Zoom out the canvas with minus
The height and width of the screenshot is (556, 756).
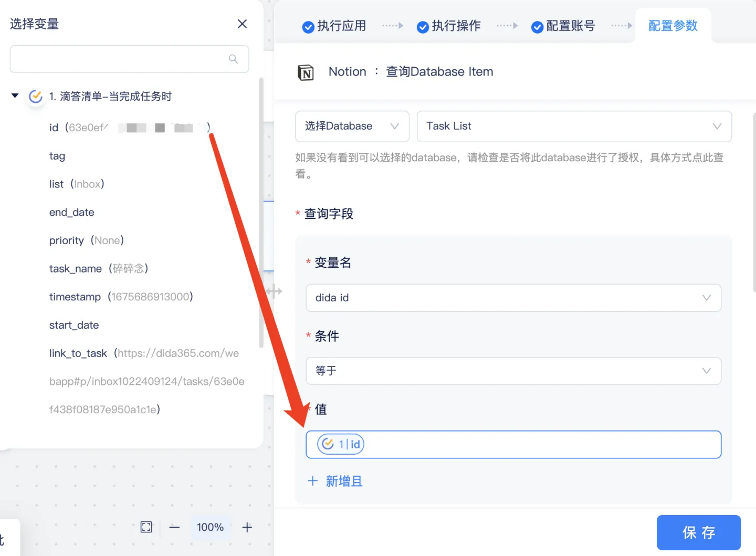pyautogui.click(x=175, y=527)
